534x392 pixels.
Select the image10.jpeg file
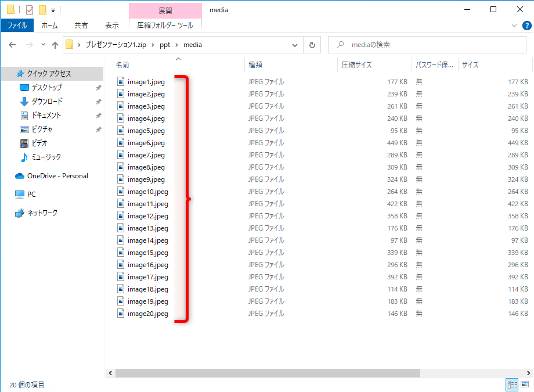[147, 191]
